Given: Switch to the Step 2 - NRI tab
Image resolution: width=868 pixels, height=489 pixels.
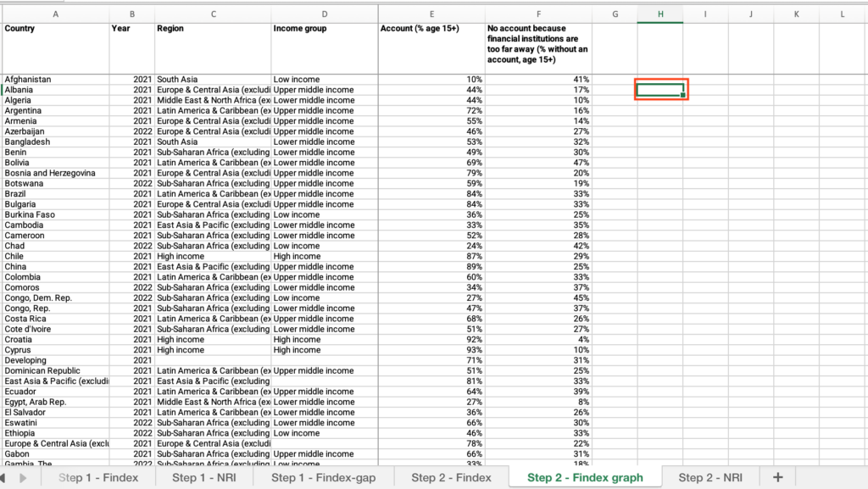Looking at the screenshot, I should click(710, 477).
